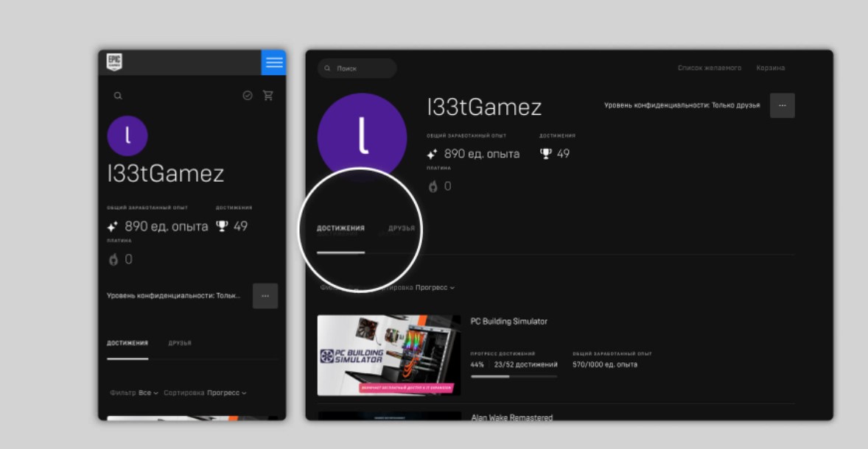Click purple avatar in mobile view

(x=127, y=136)
